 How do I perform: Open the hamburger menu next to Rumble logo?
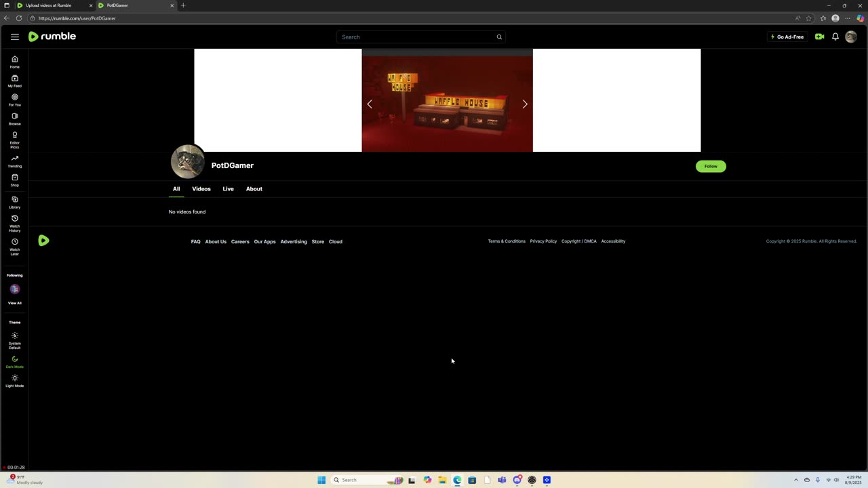[x=15, y=37]
